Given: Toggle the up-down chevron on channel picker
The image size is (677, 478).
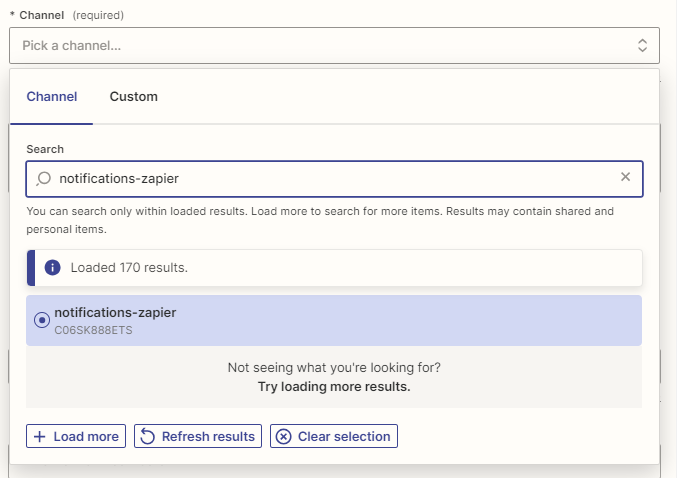Looking at the screenshot, I should pos(642,45).
